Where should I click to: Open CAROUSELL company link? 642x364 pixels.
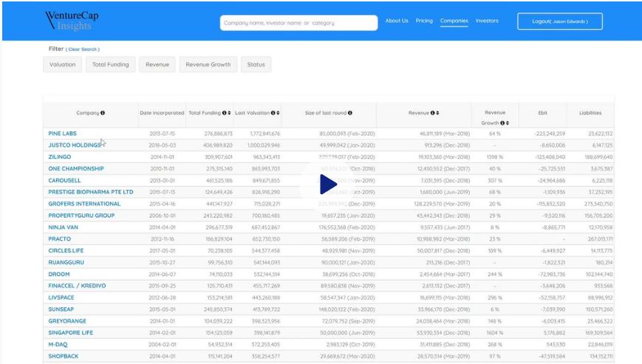click(x=64, y=180)
